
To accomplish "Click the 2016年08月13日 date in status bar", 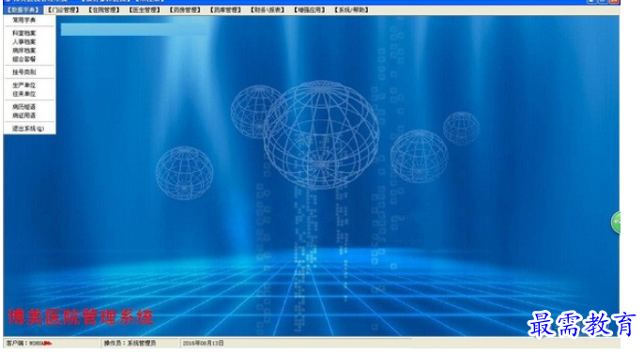I will 203,343.
